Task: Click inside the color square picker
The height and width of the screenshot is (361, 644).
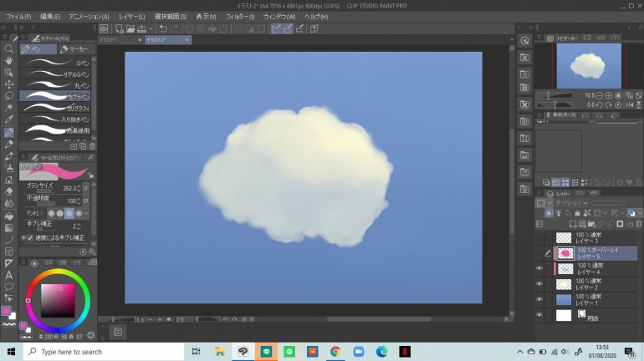Action: (58, 300)
